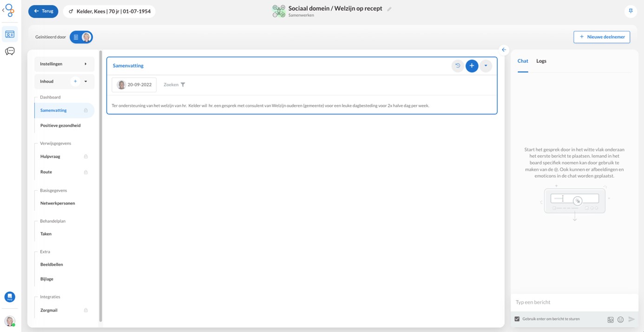Select Positieve gezondheid in the sidebar

pyautogui.click(x=60, y=126)
